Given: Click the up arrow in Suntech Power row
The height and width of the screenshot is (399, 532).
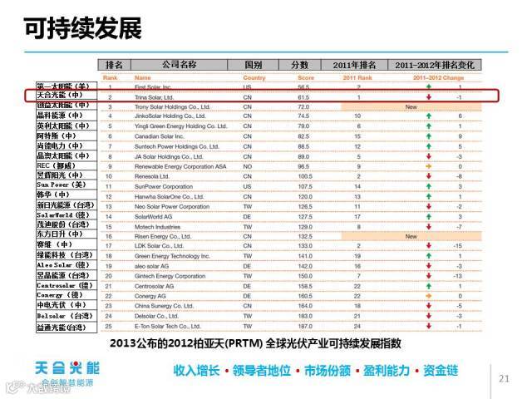Looking at the screenshot, I should pos(429,146).
